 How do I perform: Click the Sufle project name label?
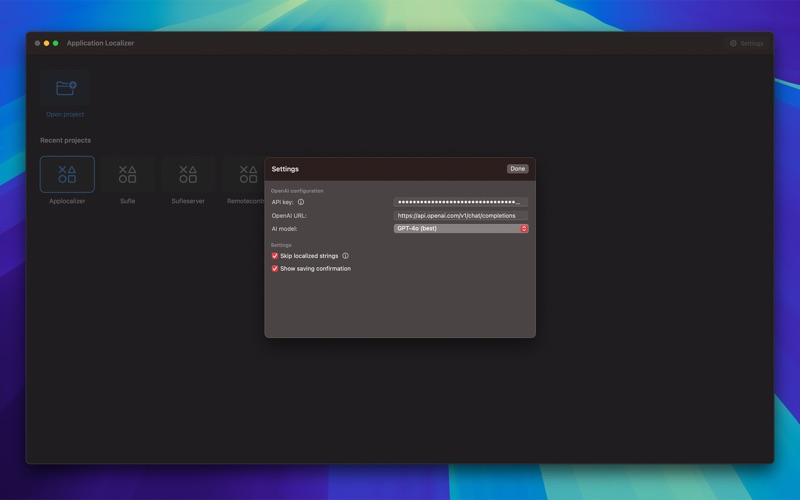point(128,201)
